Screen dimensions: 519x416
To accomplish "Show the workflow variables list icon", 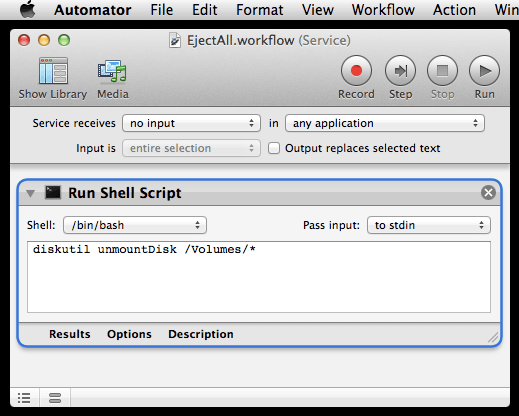I will 55,398.
